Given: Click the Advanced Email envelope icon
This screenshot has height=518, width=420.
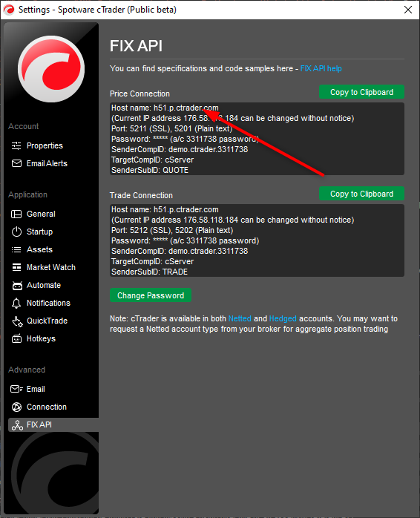Looking at the screenshot, I should click(16, 389).
